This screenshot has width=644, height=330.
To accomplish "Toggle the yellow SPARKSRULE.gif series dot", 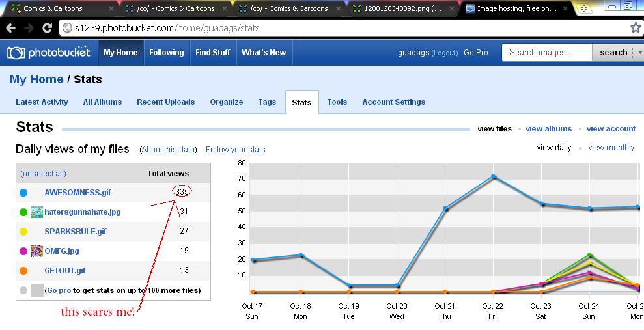I will 23,232.
